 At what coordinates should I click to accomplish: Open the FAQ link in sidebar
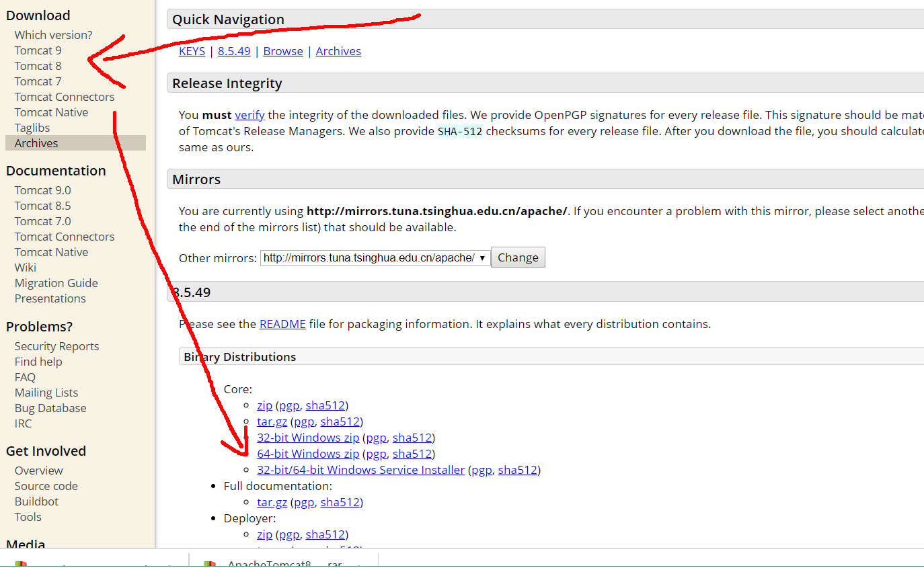pyautogui.click(x=26, y=377)
